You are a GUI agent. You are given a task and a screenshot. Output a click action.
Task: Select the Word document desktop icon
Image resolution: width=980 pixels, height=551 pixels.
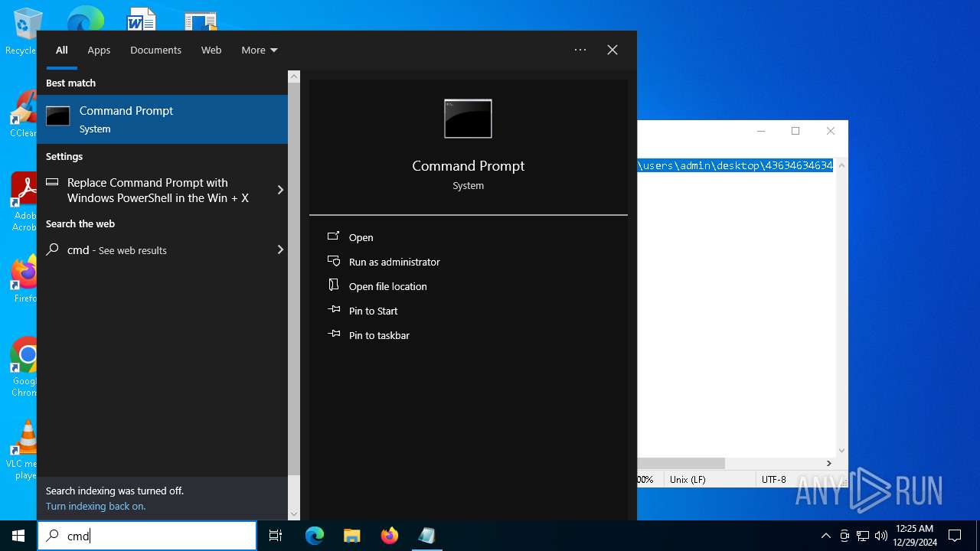point(142,18)
